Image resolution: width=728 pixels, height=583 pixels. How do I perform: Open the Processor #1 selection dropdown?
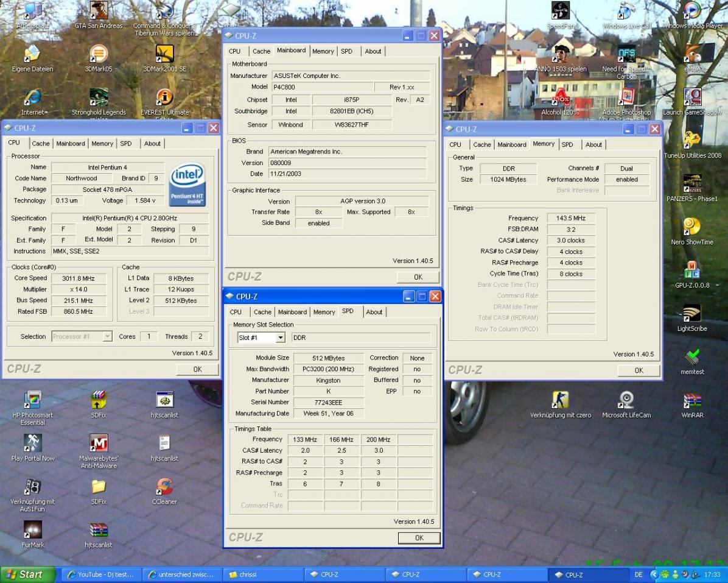click(x=107, y=336)
